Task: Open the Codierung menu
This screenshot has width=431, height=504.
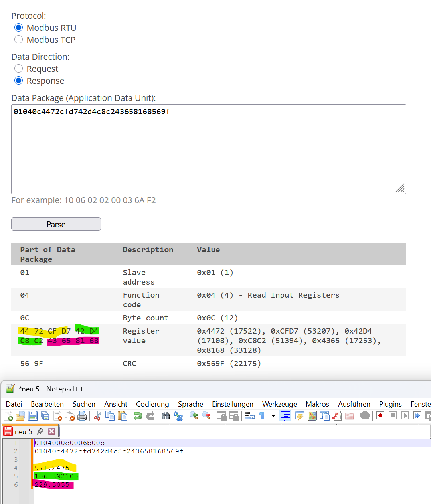Action: point(152,404)
